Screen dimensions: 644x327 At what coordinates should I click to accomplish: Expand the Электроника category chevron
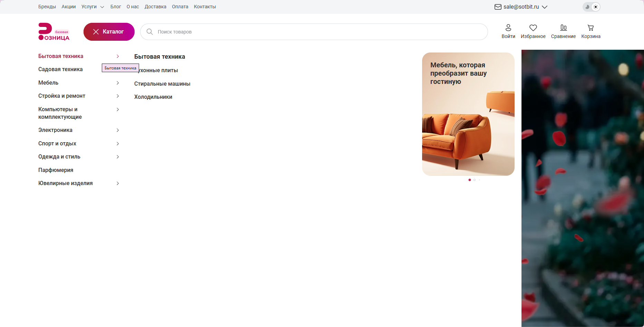point(118,130)
